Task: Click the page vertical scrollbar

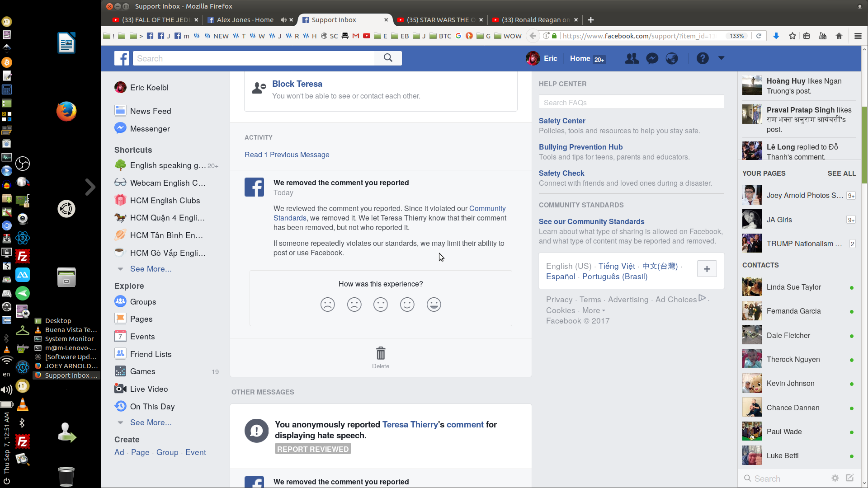Action: tap(864, 145)
